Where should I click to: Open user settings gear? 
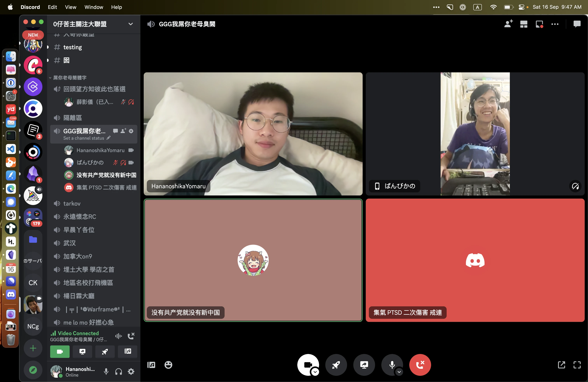click(x=131, y=371)
